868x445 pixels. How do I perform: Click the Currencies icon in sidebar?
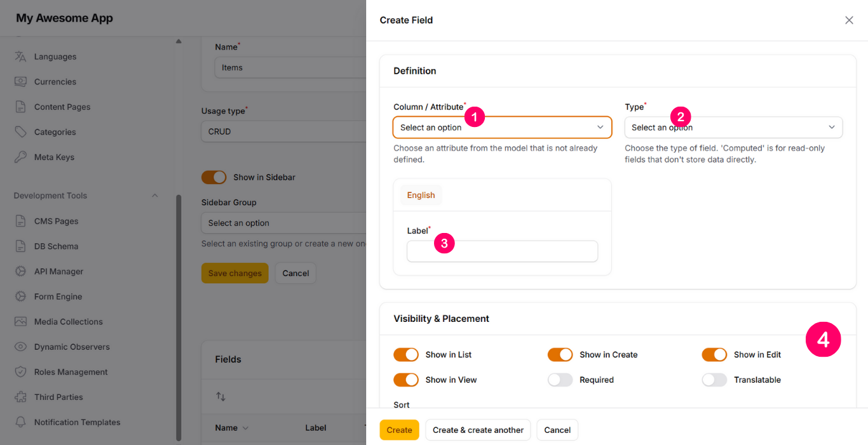tap(20, 82)
